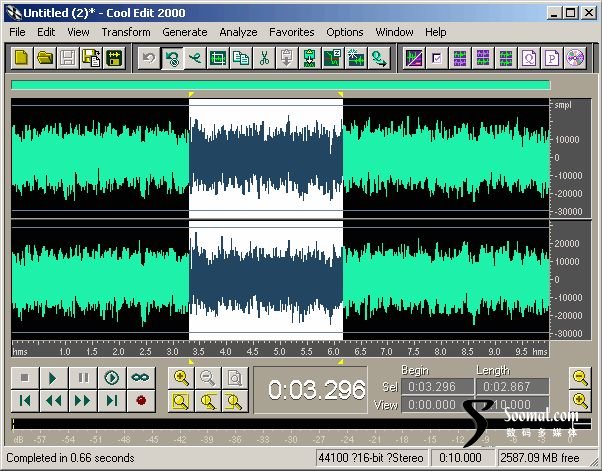The width and height of the screenshot is (602, 471).
Task: Click the third green waveform grid icon
Action: click(x=506, y=58)
